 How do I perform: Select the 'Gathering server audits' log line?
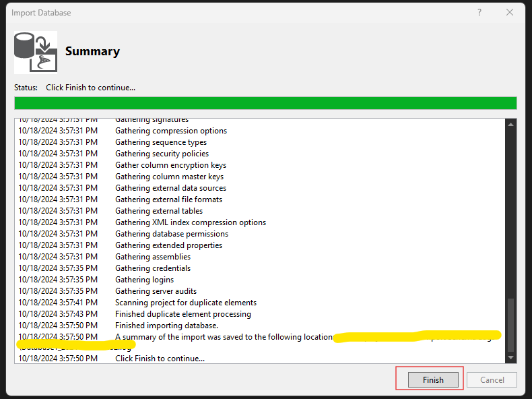click(156, 291)
